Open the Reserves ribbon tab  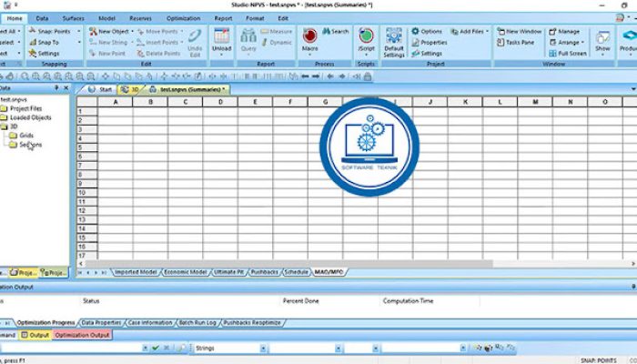(140, 18)
